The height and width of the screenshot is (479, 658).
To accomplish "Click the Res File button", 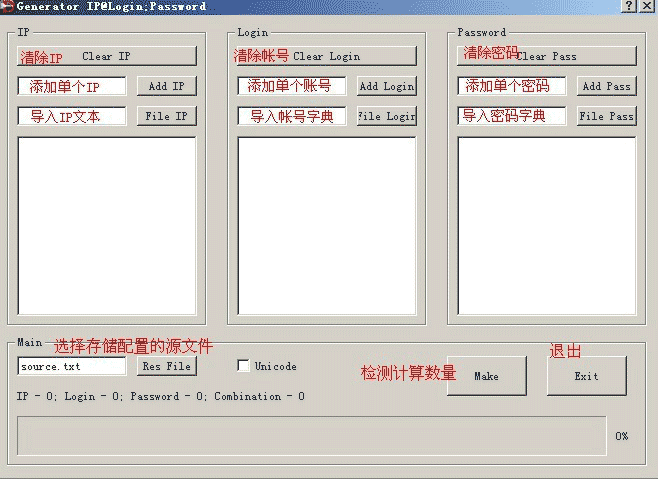I will click(166, 366).
